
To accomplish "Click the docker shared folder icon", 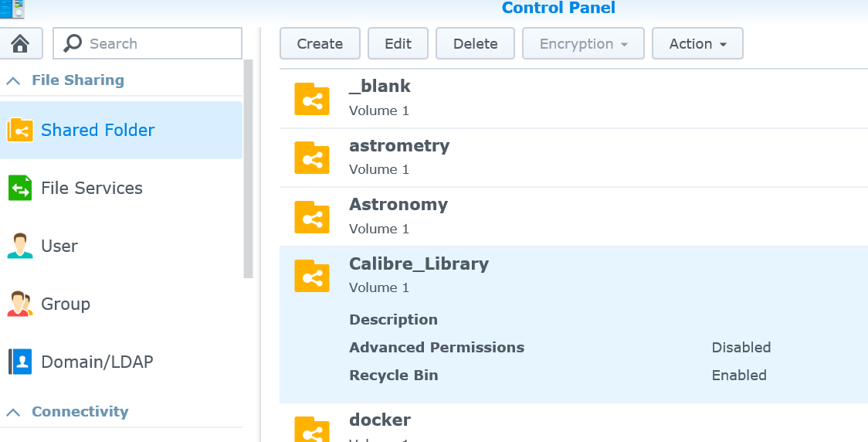I will 312,431.
